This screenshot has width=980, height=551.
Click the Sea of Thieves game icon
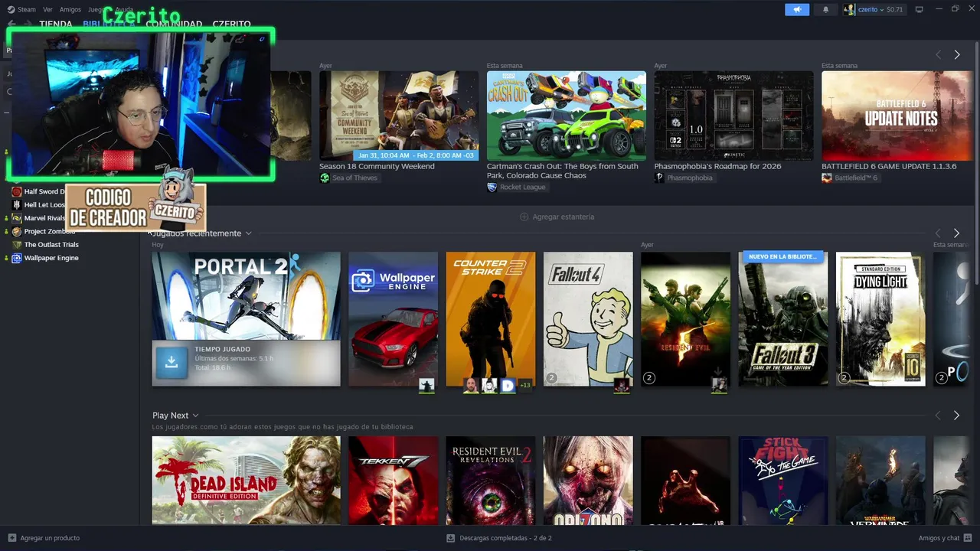click(x=325, y=178)
